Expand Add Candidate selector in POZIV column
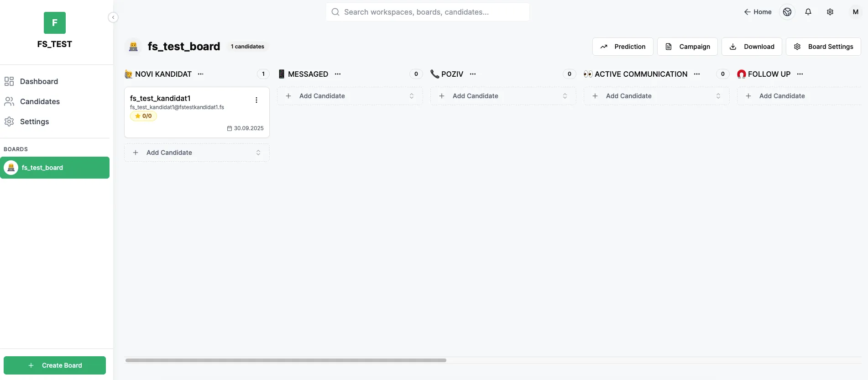 click(565, 96)
